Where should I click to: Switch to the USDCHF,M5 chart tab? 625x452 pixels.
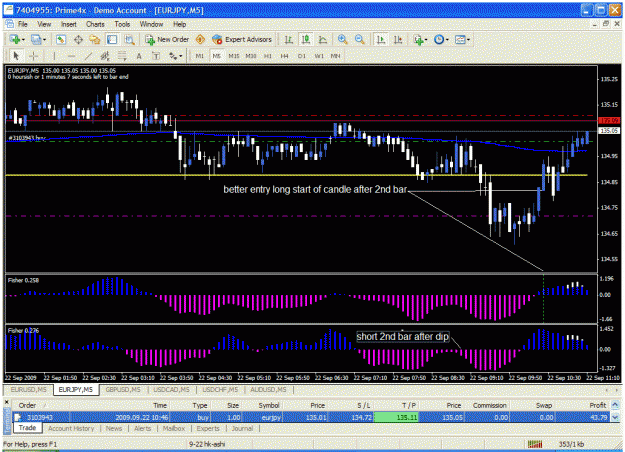point(220,389)
